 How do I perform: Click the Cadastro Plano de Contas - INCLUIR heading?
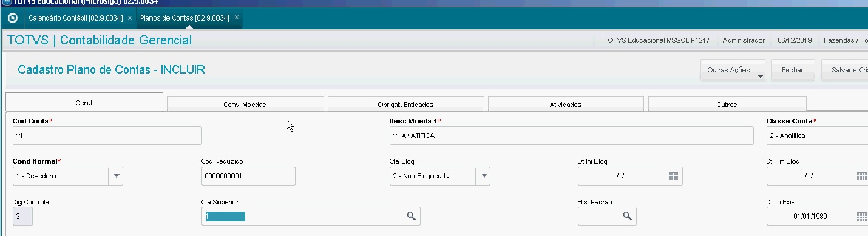point(111,70)
